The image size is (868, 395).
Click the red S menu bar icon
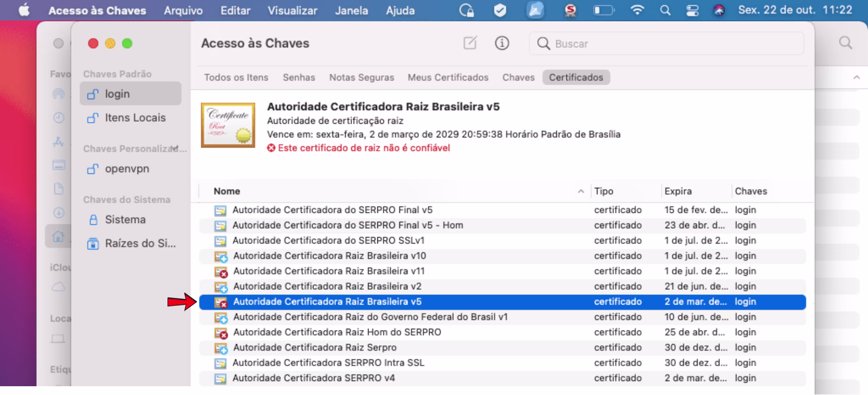pos(570,10)
